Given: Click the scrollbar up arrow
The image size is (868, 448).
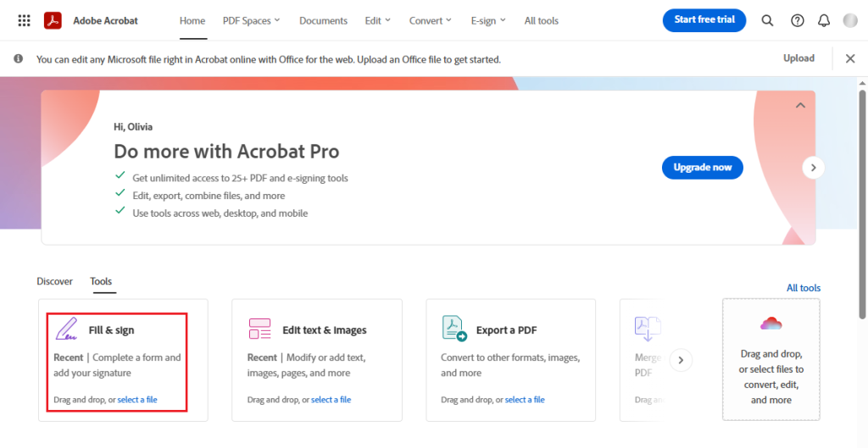Looking at the screenshot, I should click(862, 83).
